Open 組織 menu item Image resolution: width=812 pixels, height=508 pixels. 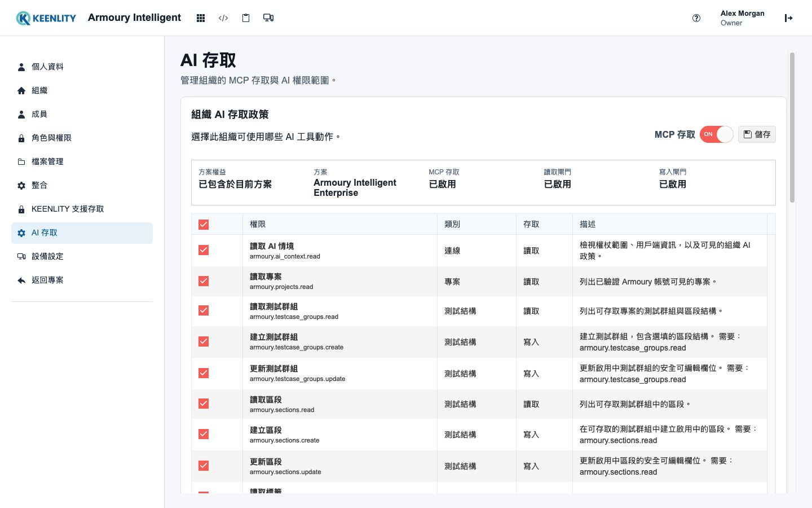point(82,90)
